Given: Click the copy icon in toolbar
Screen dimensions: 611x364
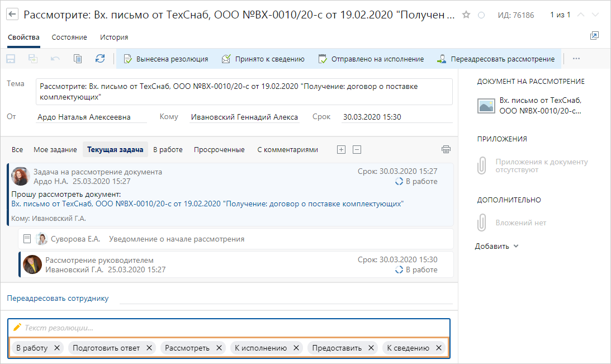Looking at the screenshot, I should pyautogui.click(x=78, y=59).
